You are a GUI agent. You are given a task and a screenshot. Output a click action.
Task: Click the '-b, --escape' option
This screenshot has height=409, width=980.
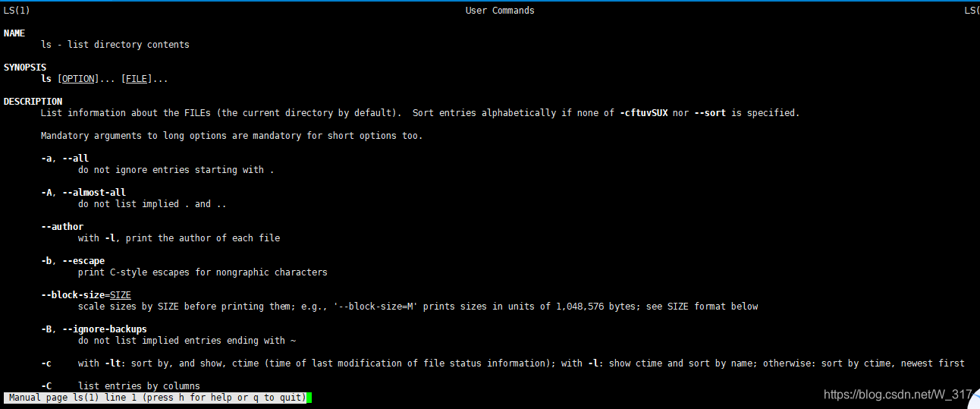coord(73,261)
